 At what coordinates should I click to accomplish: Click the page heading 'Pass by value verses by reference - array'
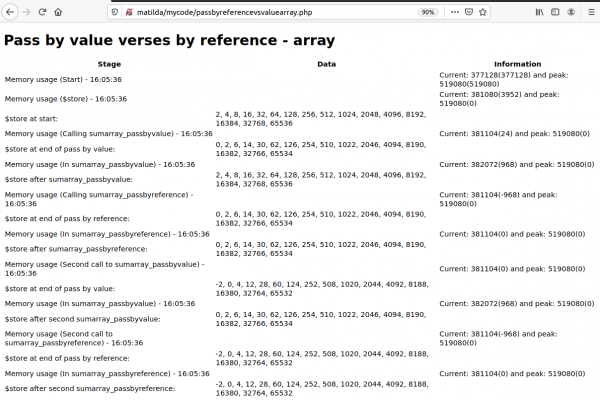pos(170,40)
